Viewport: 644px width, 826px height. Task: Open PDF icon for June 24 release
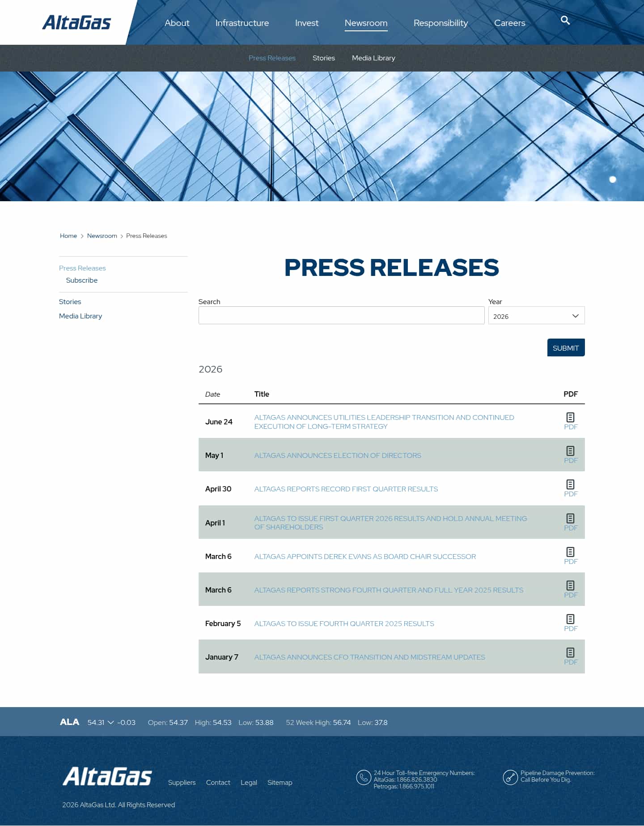(x=570, y=417)
